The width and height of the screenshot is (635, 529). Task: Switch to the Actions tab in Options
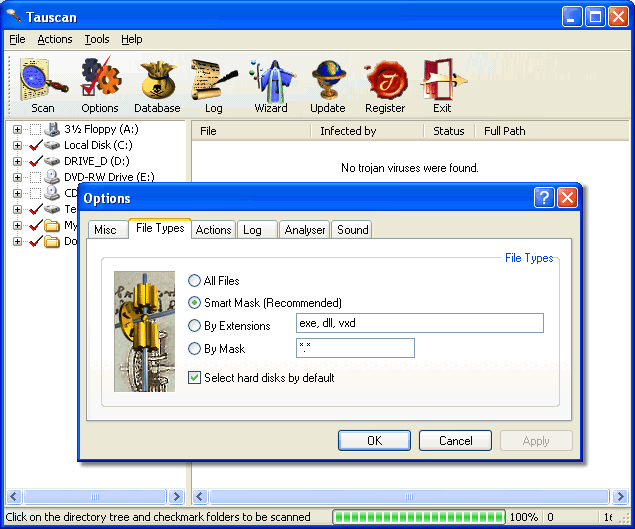(x=213, y=230)
